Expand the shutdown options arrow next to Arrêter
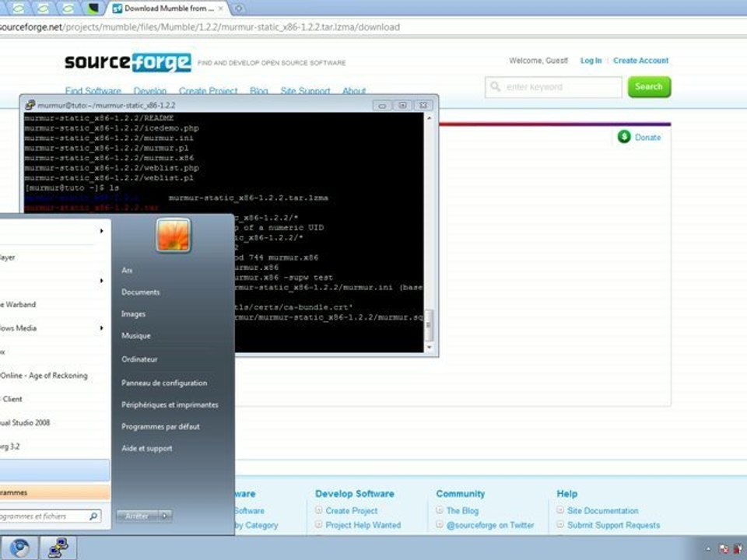The width and height of the screenshot is (747, 560). 165,516
